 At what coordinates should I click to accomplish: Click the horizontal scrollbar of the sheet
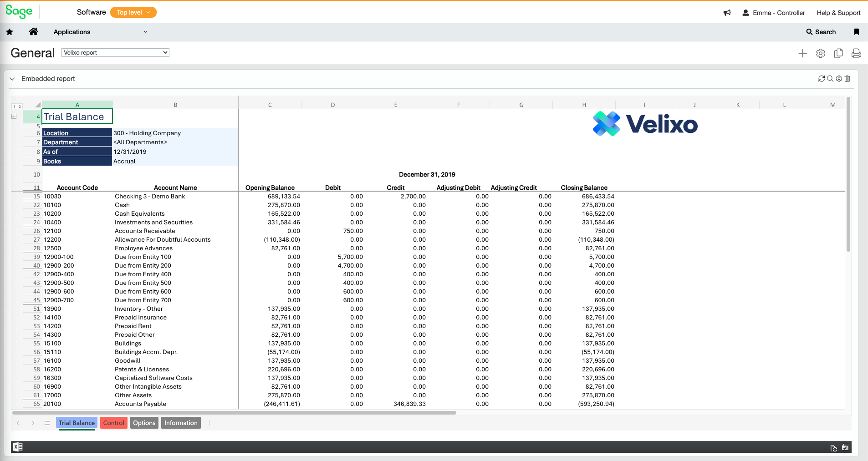(234, 413)
